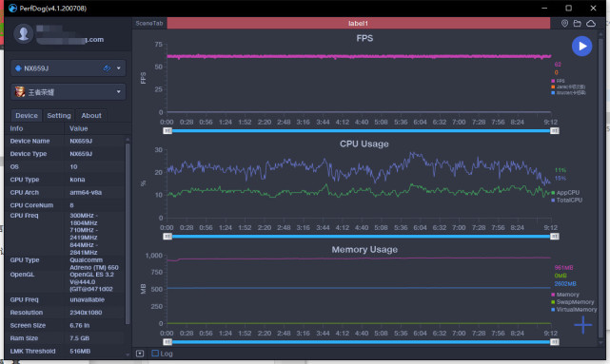Click the device info panel scrollbar
The image size is (610, 364).
pos(128,233)
